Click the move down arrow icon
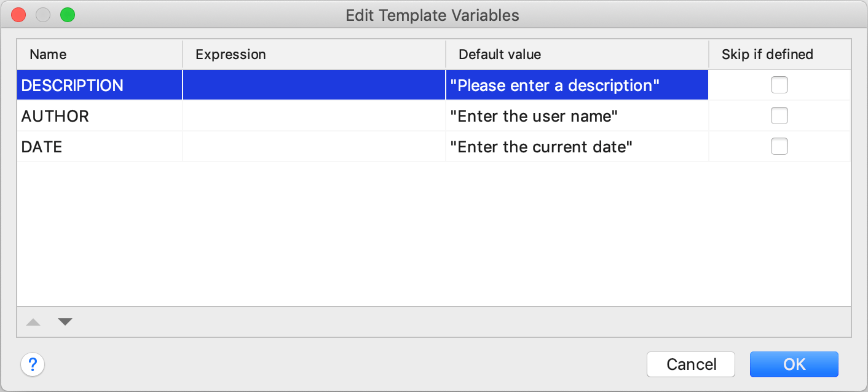868x392 pixels. click(x=65, y=321)
